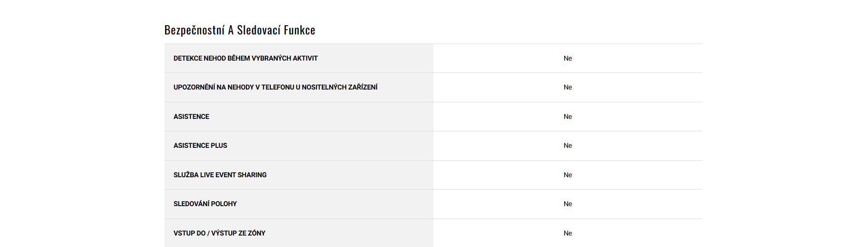Click the word 'Sledovací' in the heading

click(258, 30)
